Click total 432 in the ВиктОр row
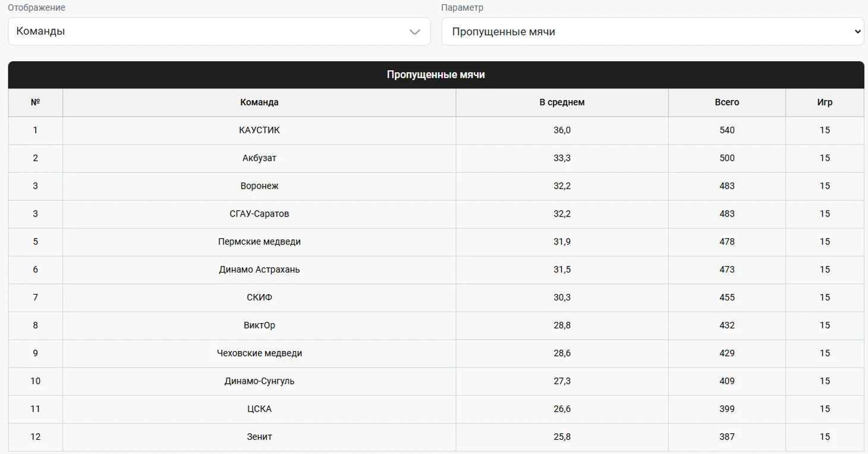 [727, 325]
